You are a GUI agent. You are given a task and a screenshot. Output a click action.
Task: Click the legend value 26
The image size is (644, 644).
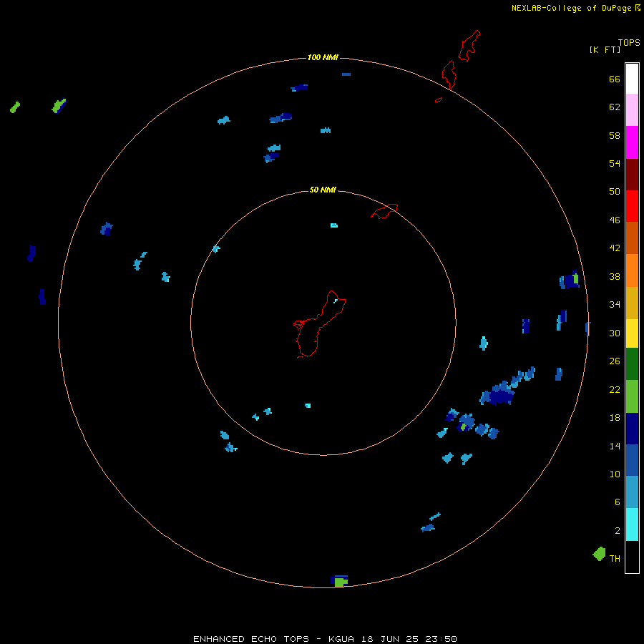pos(615,361)
